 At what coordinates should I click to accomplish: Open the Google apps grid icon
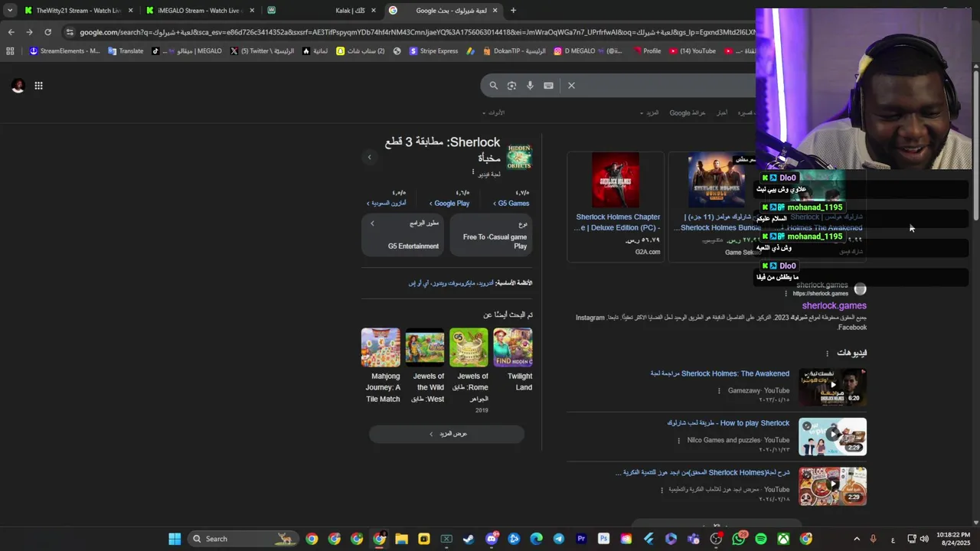(38, 86)
